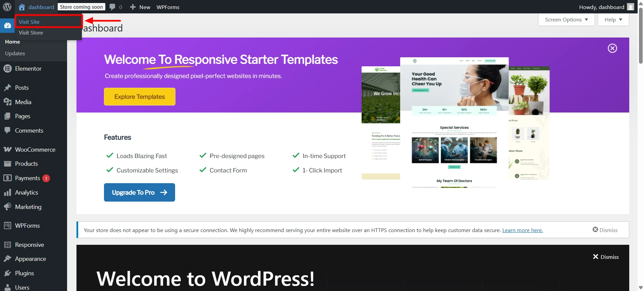Viewport: 644px width, 291px height.
Task: Click the Analytics bar chart icon
Action: (x=7, y=193)
